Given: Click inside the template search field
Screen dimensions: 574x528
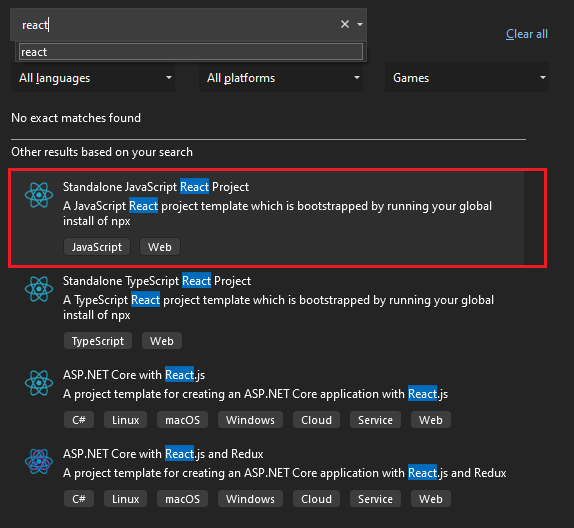Looking at the screenshot, I should [x=176, y=25].
